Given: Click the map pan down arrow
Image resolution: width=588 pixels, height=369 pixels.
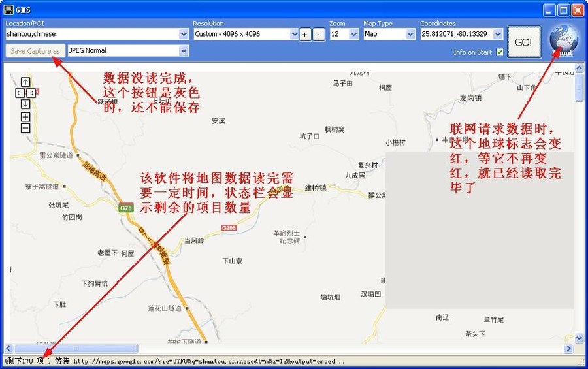Looking at the screenshot, I should 25,104.
